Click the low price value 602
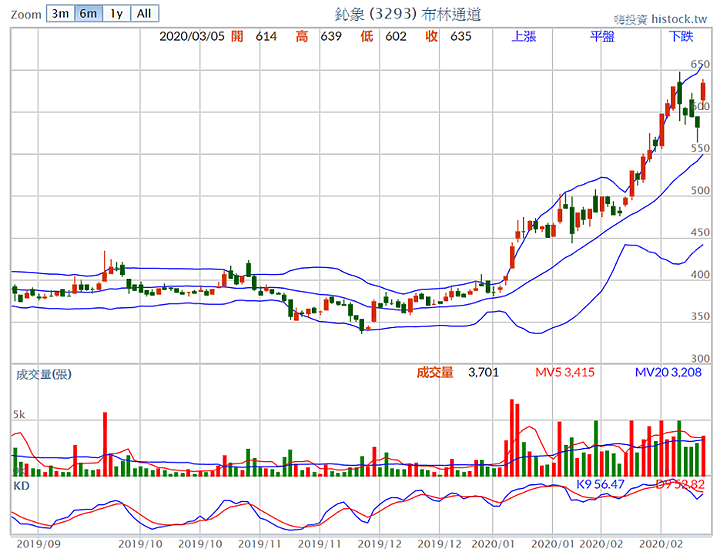This screenshot has width=720, height=552. click(x=396, y=36)
